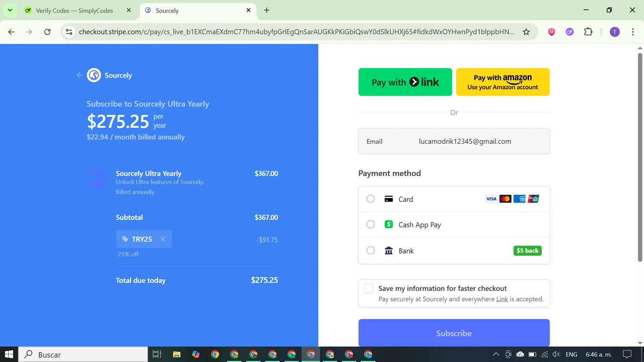
Task: View site information icon in address bar
Action: [x=69, y=32]
